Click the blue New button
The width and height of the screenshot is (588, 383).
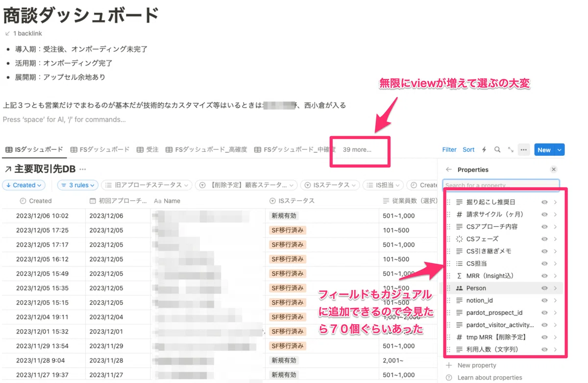click(x=544, y=150)
